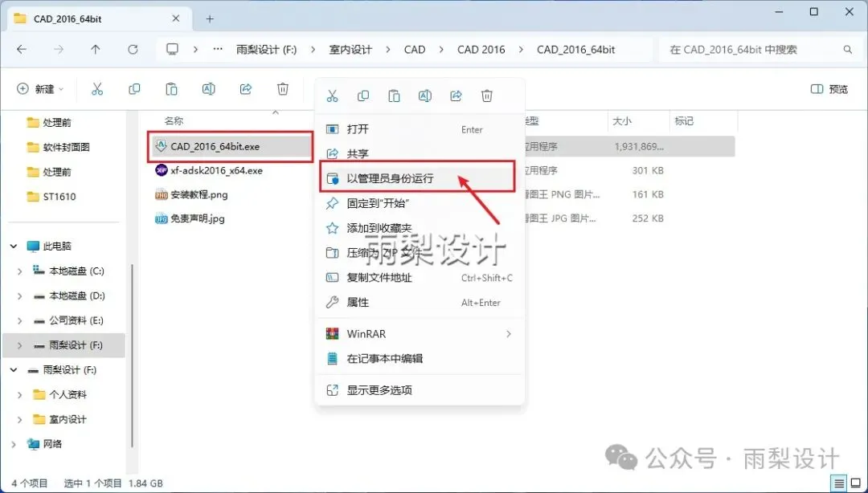Expand the 个人资料 folder node

(x=20, y=394)
